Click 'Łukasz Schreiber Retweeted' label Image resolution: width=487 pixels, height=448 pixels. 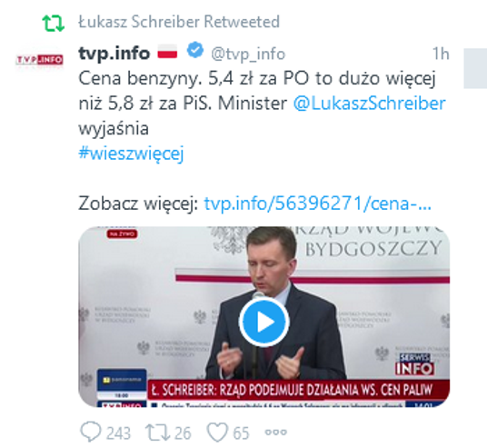tap(179, 22)
